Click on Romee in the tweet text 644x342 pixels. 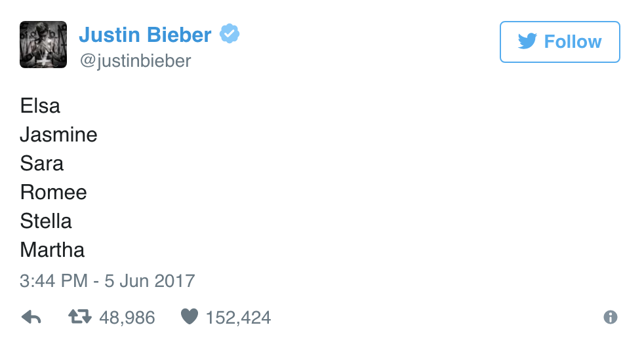54,192
